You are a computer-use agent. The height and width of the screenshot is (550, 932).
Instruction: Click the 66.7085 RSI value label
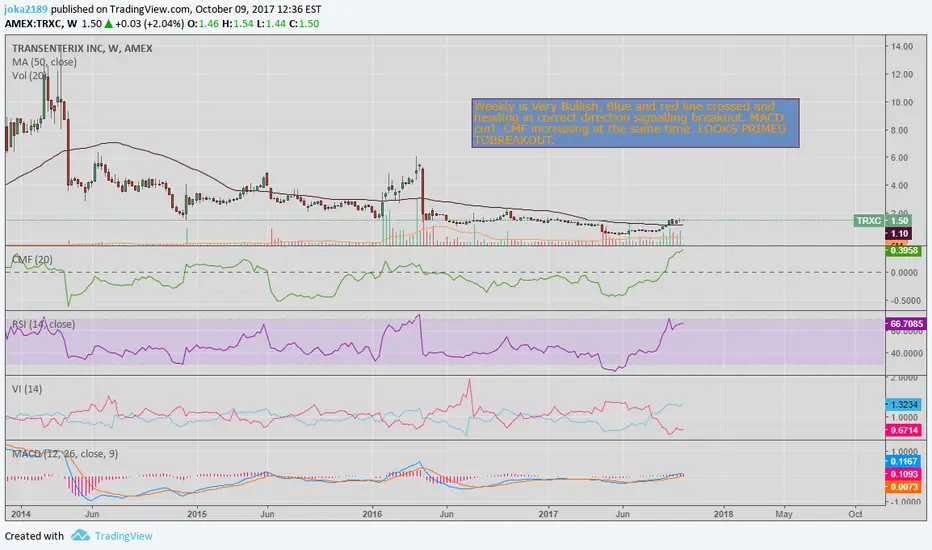pyautogui.click(x=906, y=324)
